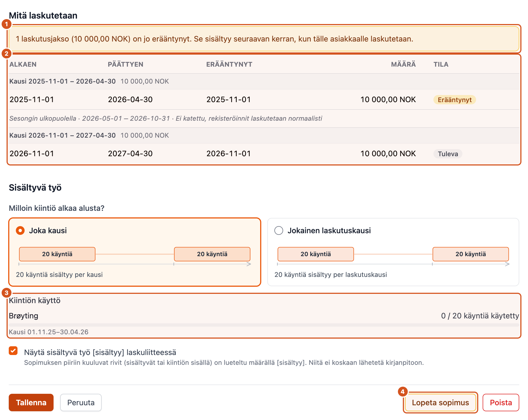Click the Milloin kiintiö alkaa alusta? question label
The width and height of the screenshot is (528, 420).
[57, 208]
